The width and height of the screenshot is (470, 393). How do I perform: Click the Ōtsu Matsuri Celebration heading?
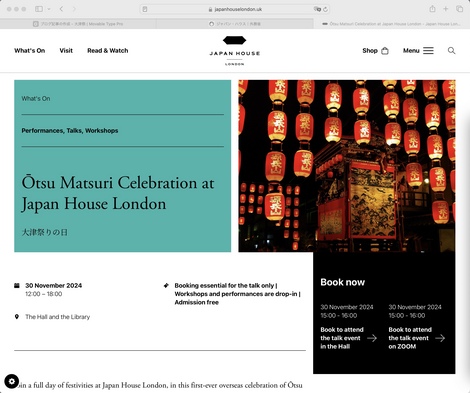pyautogui.click(x=118, y=193)
